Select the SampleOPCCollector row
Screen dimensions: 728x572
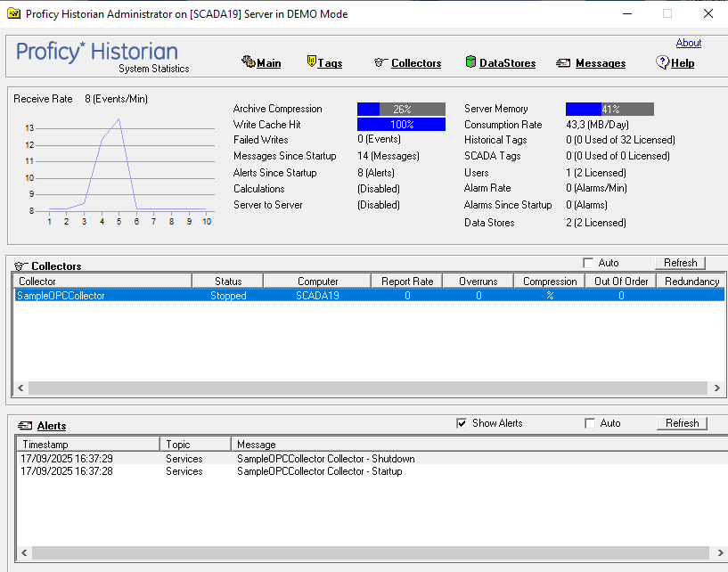[370, 295]
